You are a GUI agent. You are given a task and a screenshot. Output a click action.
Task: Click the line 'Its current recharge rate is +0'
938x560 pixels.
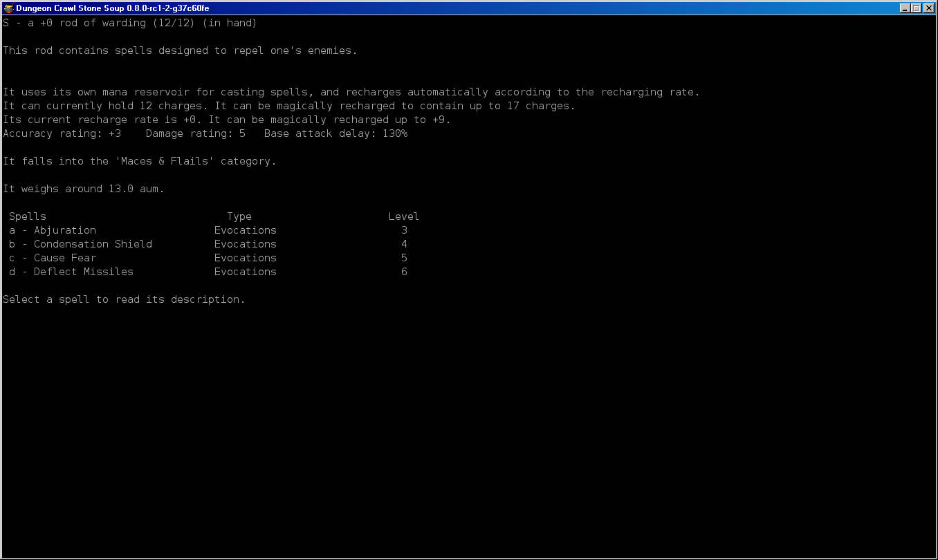[x=227, y=120]
